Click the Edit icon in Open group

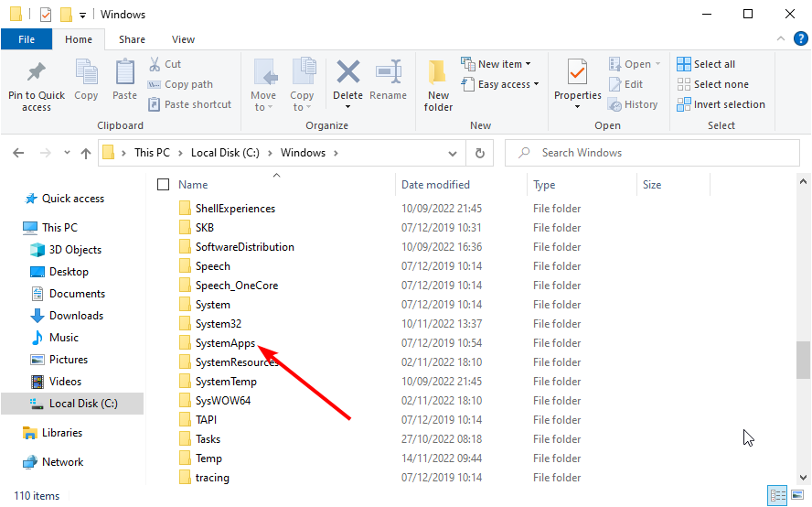[614, 84]
